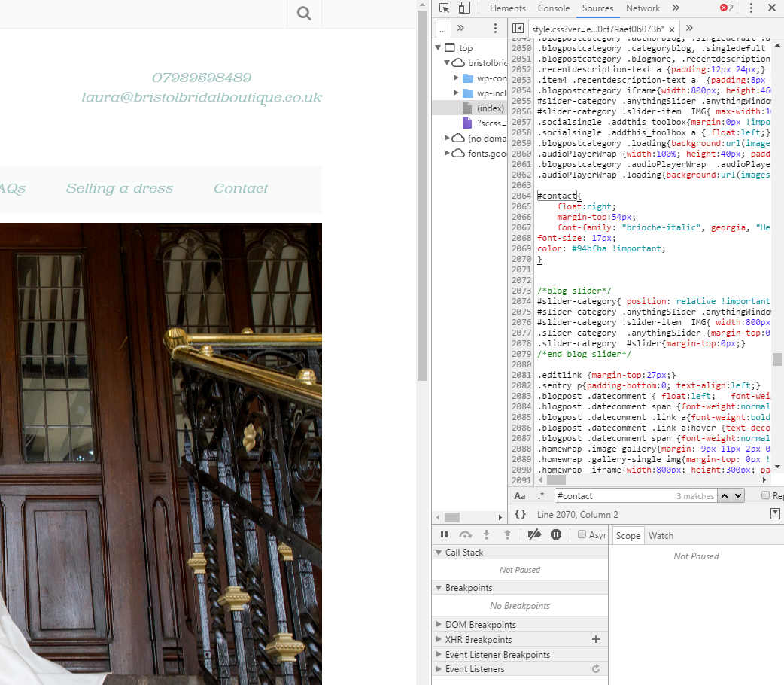Show more navigator tabs chevron

coord(461,28)
